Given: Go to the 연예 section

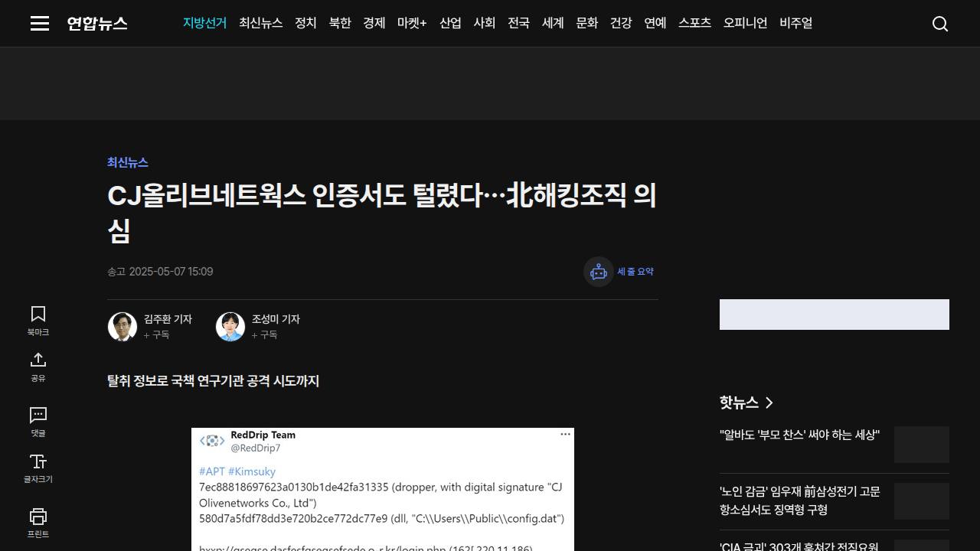Looking at the screenshot, I should pyautogui.click(x=655, y=23).
